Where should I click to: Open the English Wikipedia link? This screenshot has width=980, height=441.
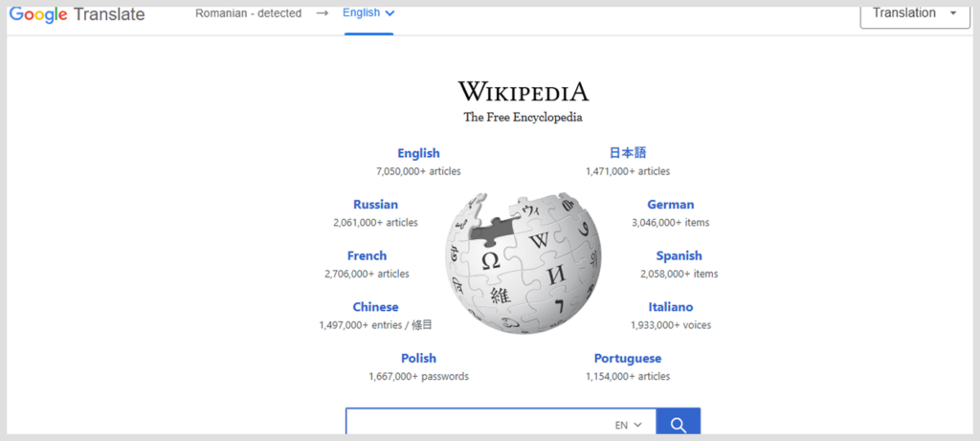click(x=418, y=153)
